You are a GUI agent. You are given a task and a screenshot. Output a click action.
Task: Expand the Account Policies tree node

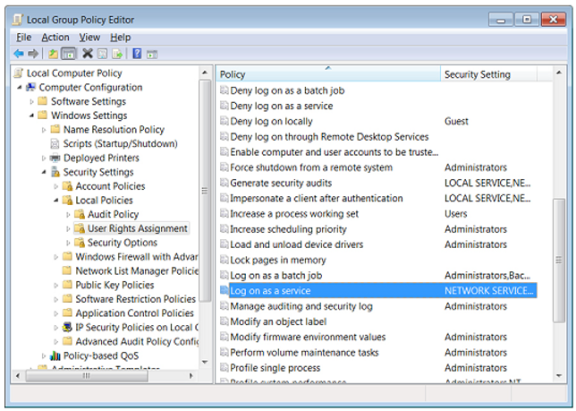point(56,187)
